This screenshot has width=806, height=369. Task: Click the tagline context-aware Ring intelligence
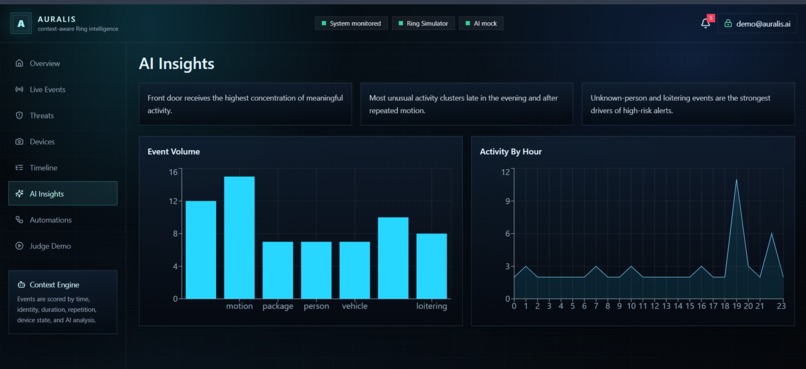(x=78, y=29)
